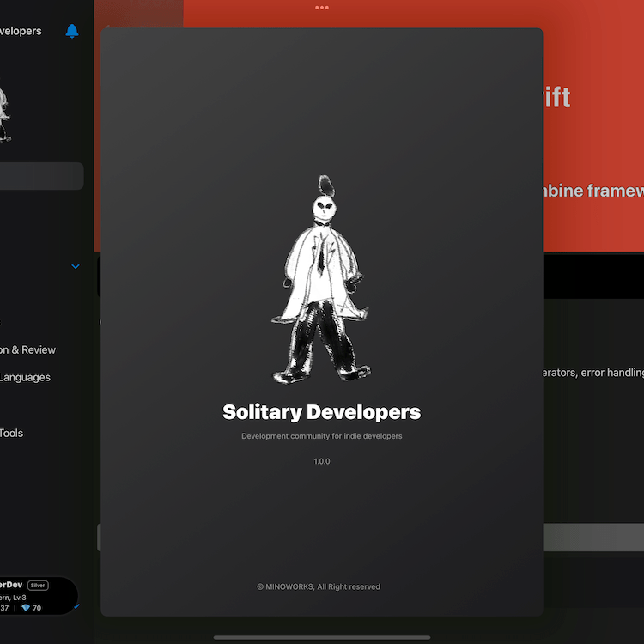Click the MINOWORKS copyright notice

tap(319, 586)
